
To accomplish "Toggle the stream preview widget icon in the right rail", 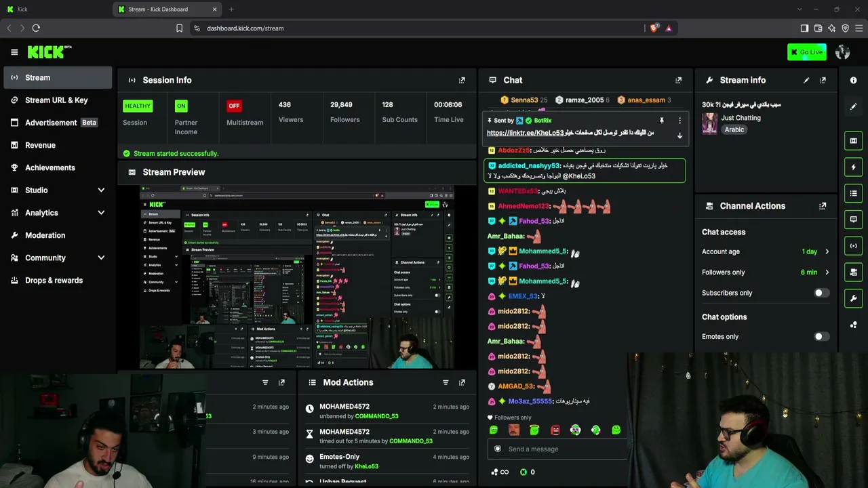I will click(x=853, y=141).
